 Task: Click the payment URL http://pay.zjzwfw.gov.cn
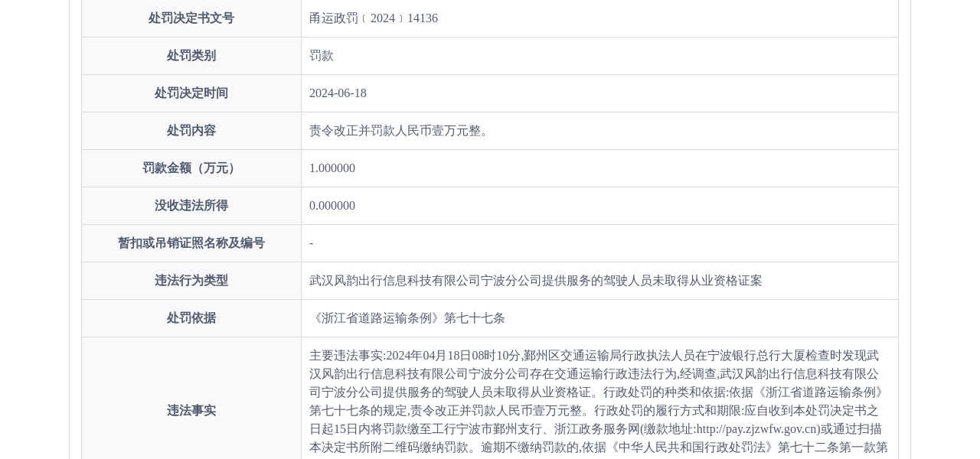(756, 429)
